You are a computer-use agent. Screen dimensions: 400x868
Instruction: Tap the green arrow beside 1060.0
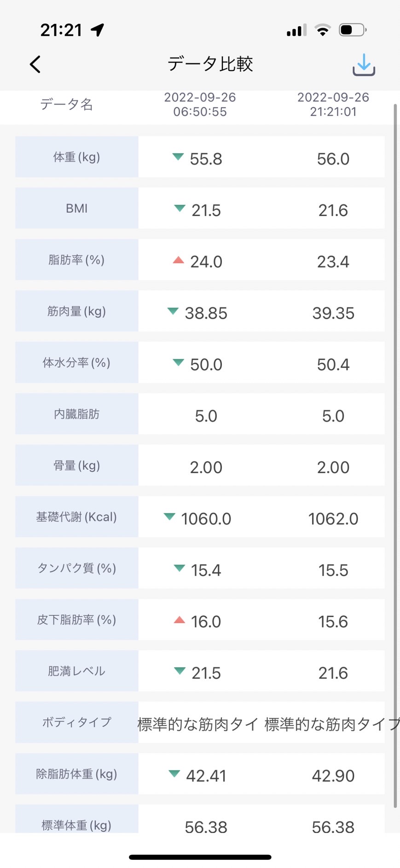[x=169, y=517]
